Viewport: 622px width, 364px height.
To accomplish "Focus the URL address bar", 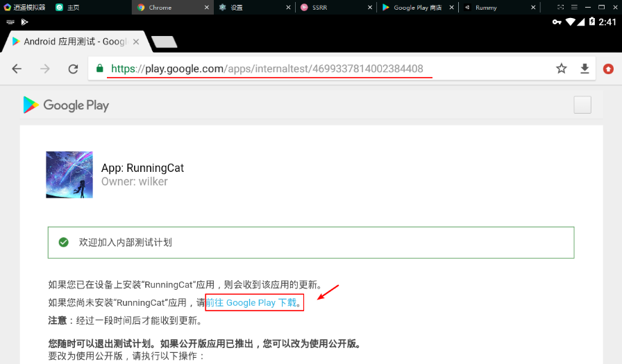I will point(341,69).
